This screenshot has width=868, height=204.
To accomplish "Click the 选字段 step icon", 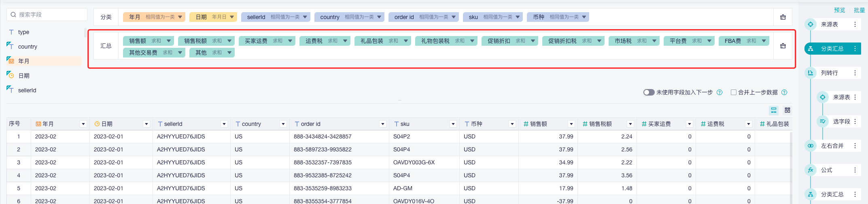I will (823, 121).
